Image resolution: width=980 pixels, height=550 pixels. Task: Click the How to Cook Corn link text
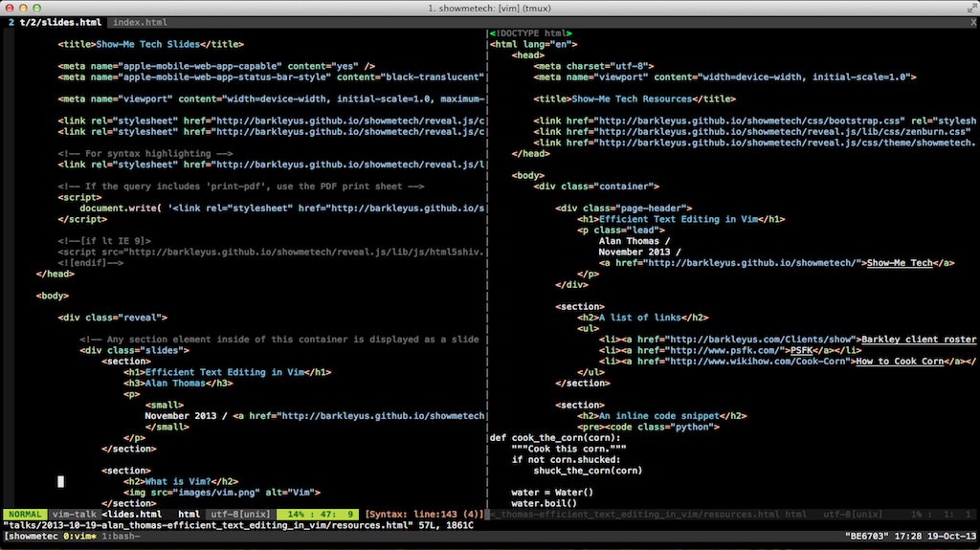click(900, 362)
